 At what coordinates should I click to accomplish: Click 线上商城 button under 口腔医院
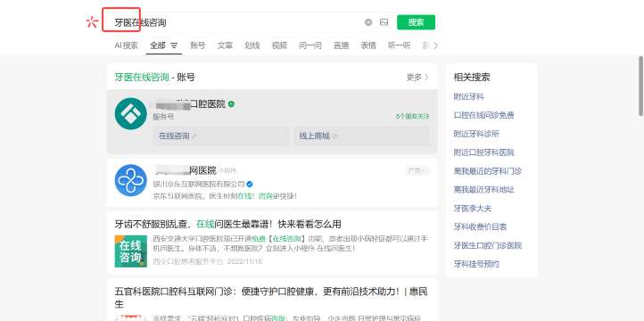tap(361, 136)
